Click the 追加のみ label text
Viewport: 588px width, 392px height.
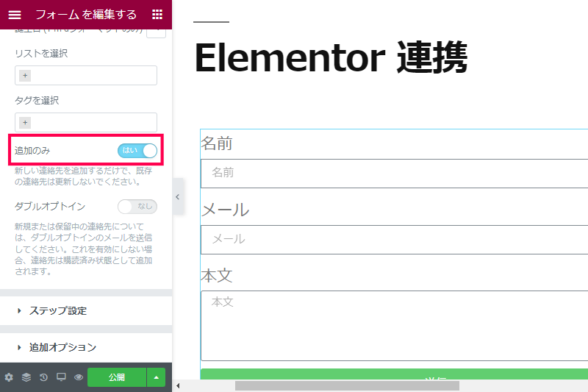coord(32,151)
